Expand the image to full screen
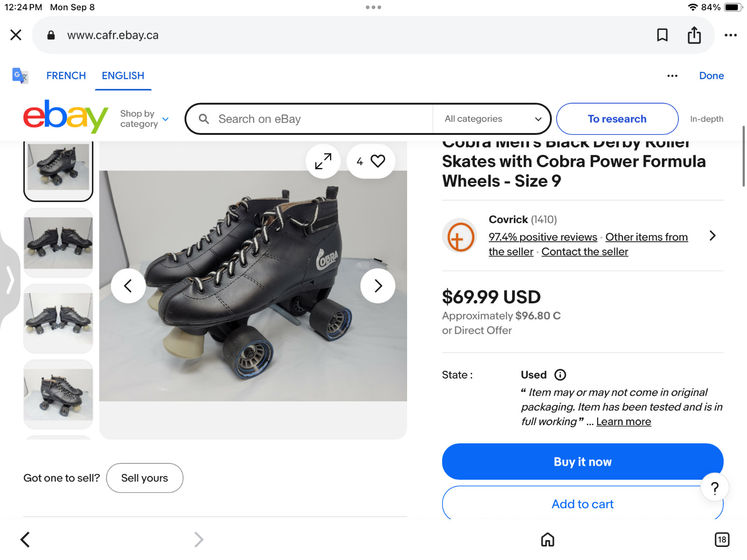Image resolution: width=747 pixels, height=560 pixels. (323, 161)
